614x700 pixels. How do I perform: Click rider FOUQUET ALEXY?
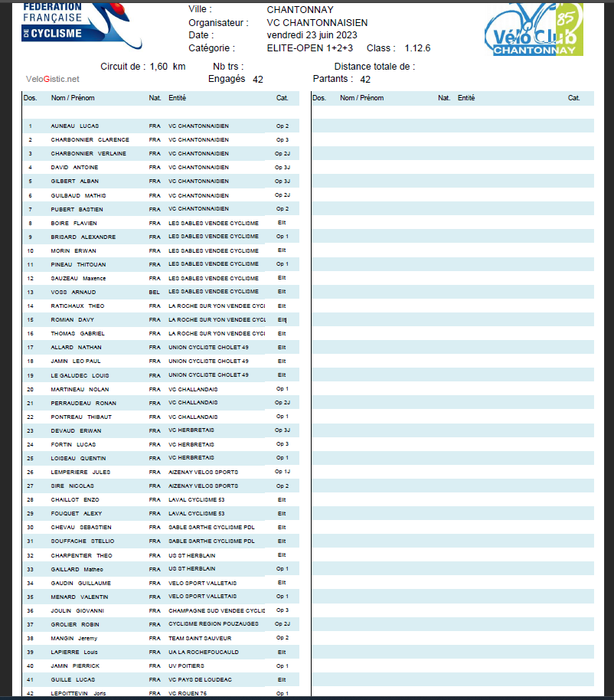pos(77,514)
